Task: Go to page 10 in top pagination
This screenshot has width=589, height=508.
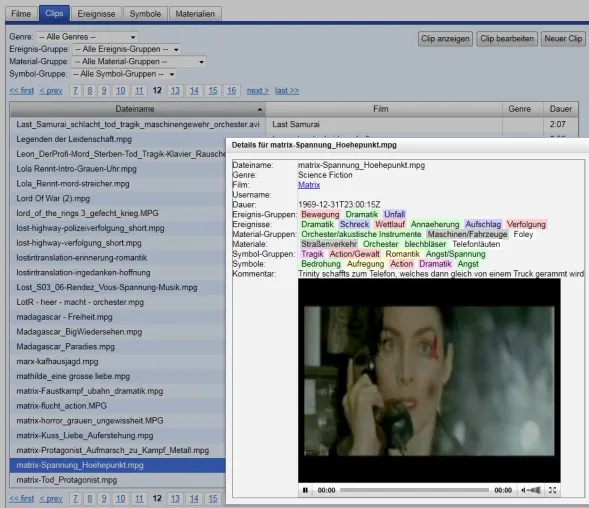Action: coord(121,91)
